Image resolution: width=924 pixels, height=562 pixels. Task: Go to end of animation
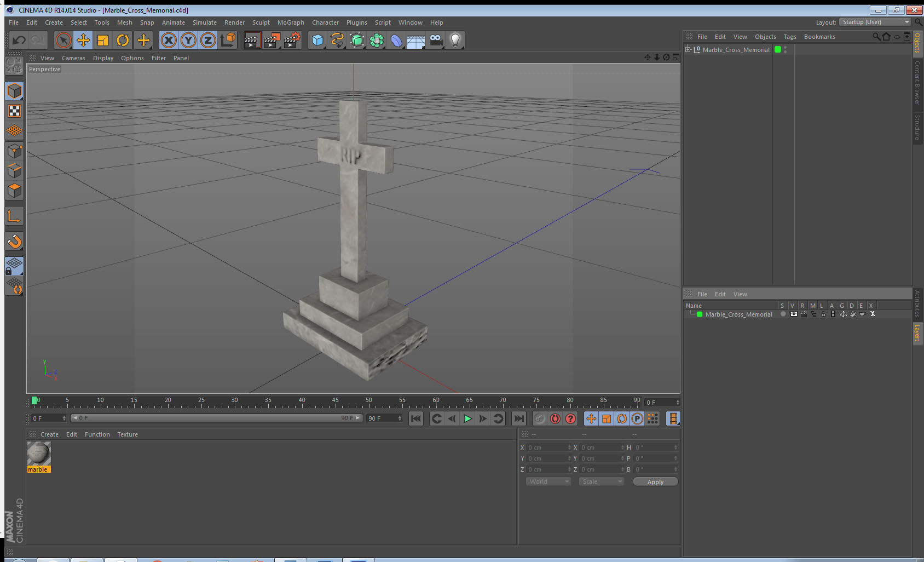pos(518,418)
